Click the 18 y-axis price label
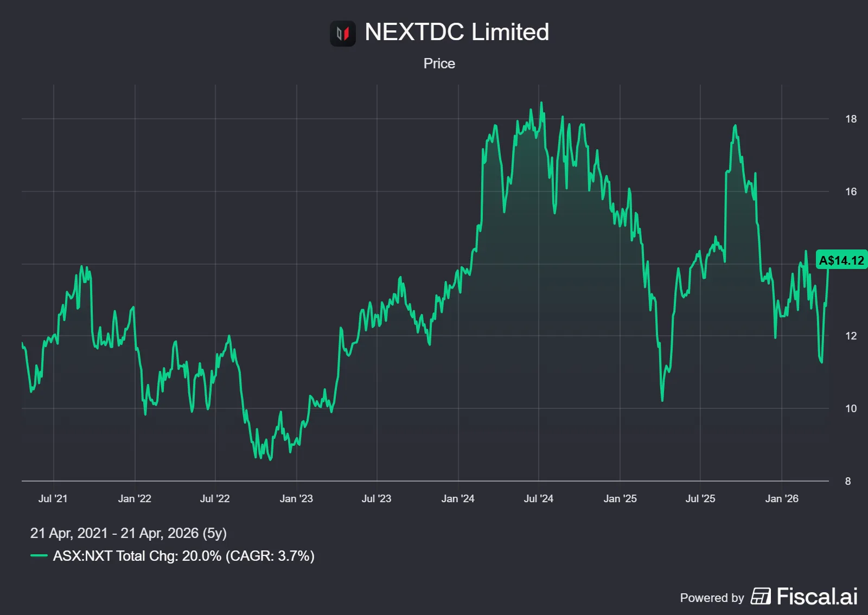Screen dimensions: 868x615 (x=851, y=119)
